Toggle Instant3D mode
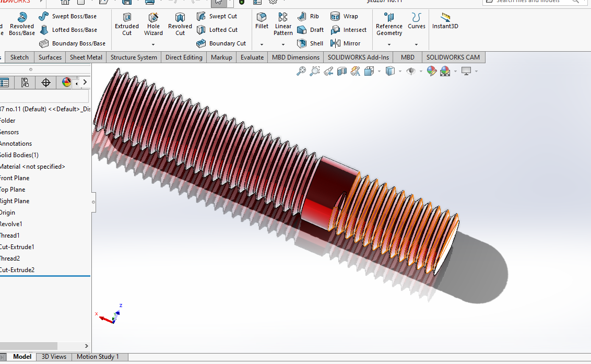This screenshot has height=364, width=591. pos(445,21)
